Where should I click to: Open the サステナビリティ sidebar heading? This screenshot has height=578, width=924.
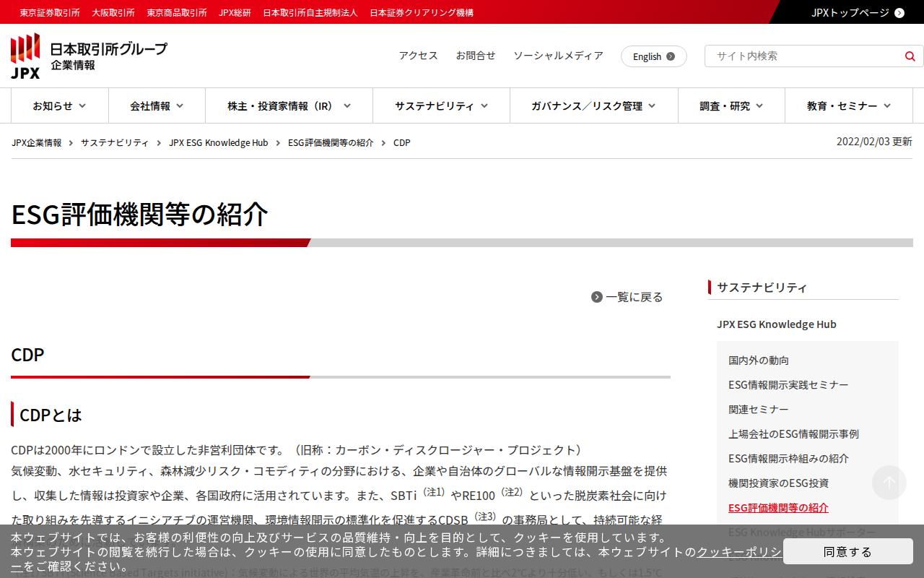[x=762, y=287]
